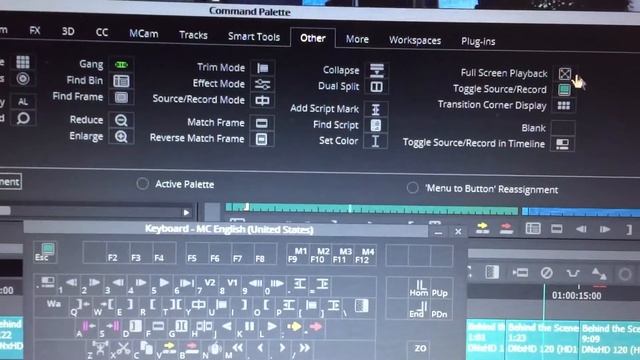Open the FX tab
The height and width of the screenshot is (360, 640).
tap(35, 30)
